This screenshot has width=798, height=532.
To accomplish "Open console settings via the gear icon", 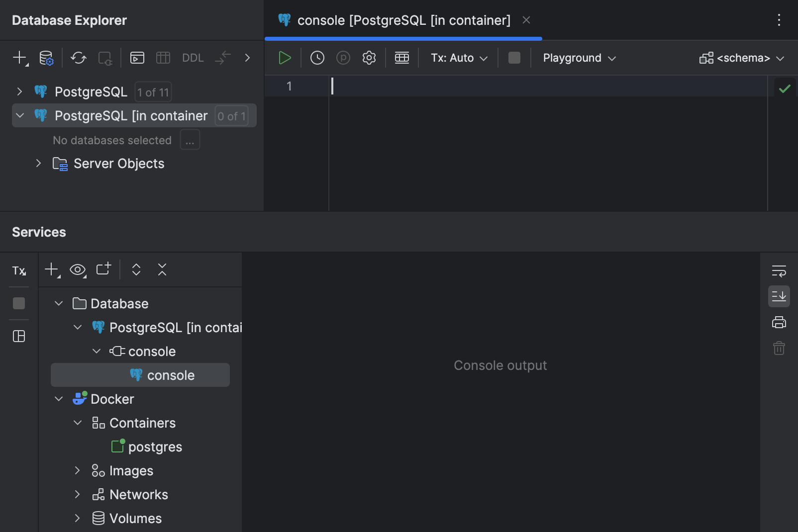I will (369, 57).
